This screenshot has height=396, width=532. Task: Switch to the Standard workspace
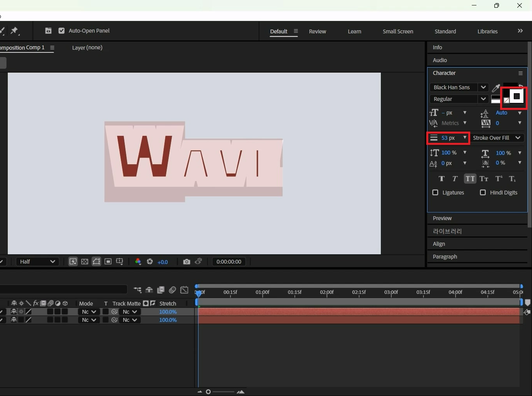pyautogui.click(x=445, y=31)
